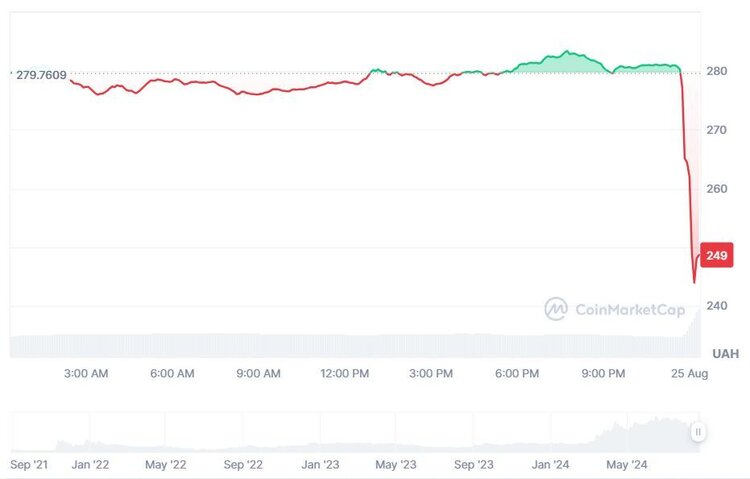Click the 280 price axis label
750x479 pixels.
coord(717,71)
